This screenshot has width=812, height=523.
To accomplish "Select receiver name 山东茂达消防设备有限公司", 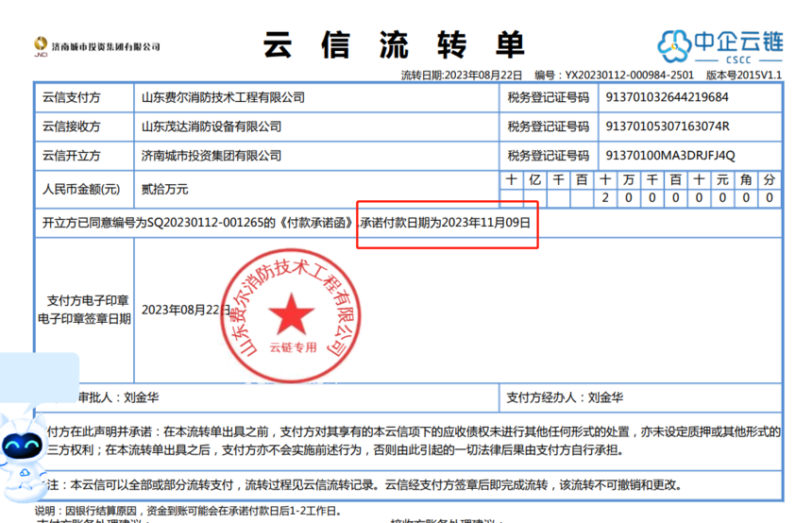I will [x=211, y=127].
